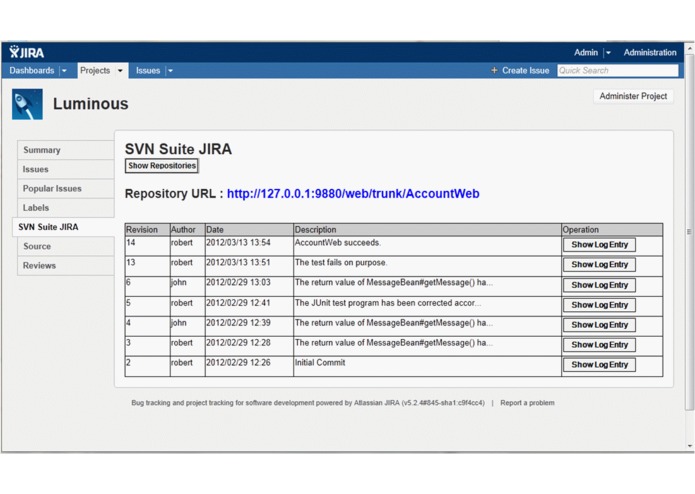Click the Date column header
This screenshot has width=695, height=494.
click(249, 229)
